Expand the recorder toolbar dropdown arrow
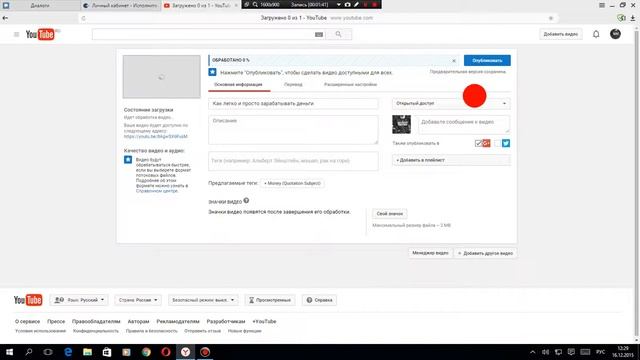This screenshot has height=360, width=640. pos(338,4)
